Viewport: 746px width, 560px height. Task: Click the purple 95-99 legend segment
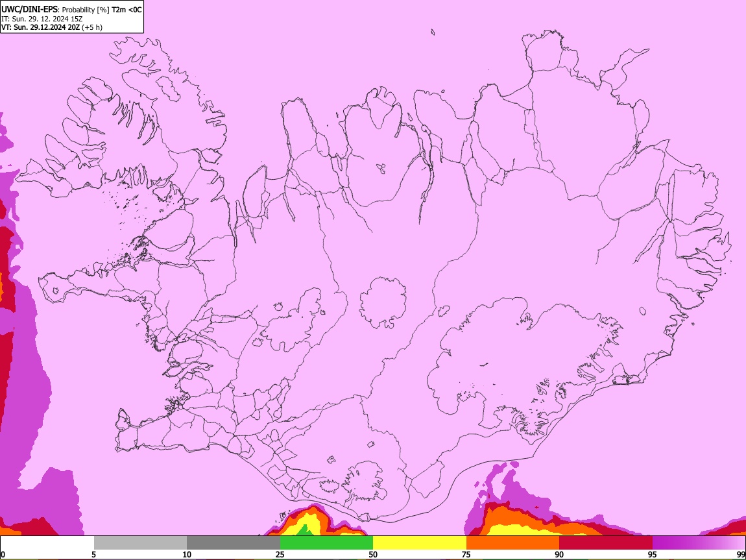(699, 543)
